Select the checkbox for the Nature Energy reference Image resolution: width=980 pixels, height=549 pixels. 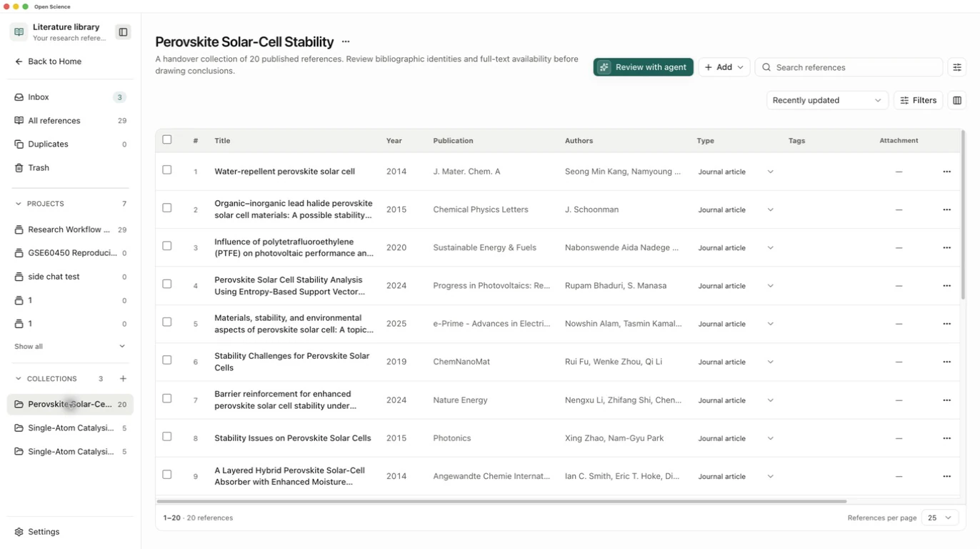167,398
